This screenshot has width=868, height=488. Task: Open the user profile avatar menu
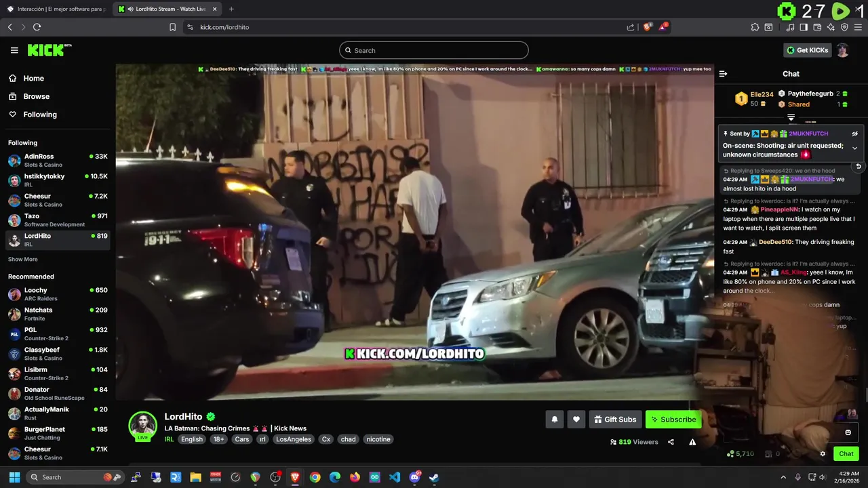tap(842, 50)
